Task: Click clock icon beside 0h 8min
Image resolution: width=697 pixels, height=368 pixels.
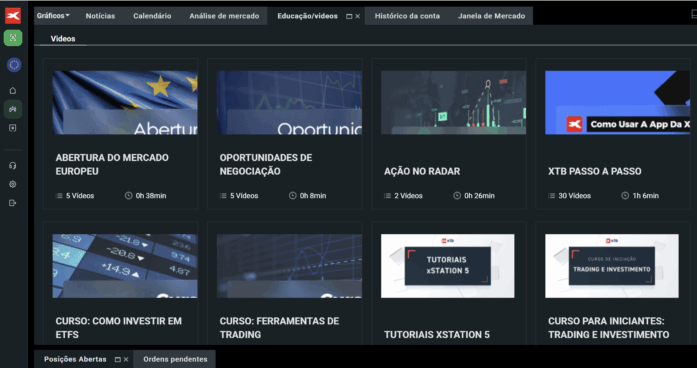Action: [x=292, y=196]
